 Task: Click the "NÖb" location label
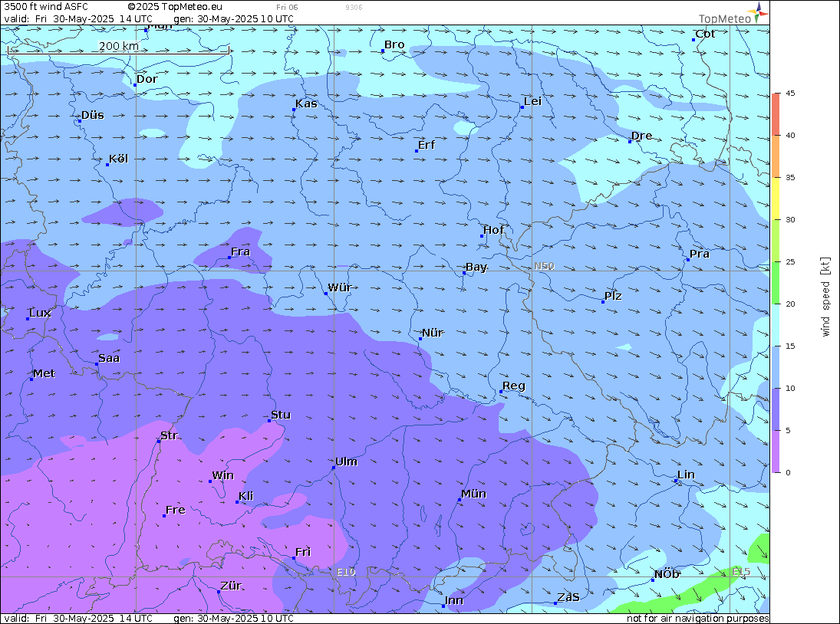coord(667,575)
